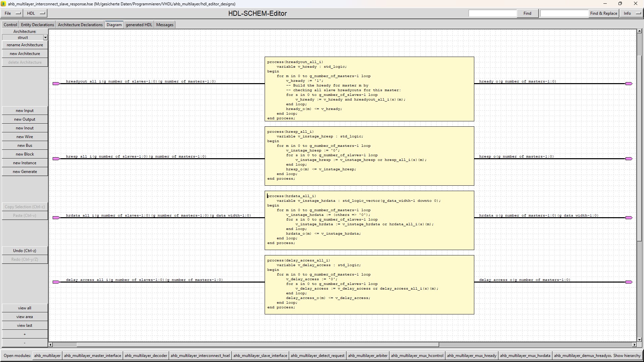Viewport: 644px width, 362px height.
Task: Click the hresp_o output port symbol
Action: tap(629, 159)
